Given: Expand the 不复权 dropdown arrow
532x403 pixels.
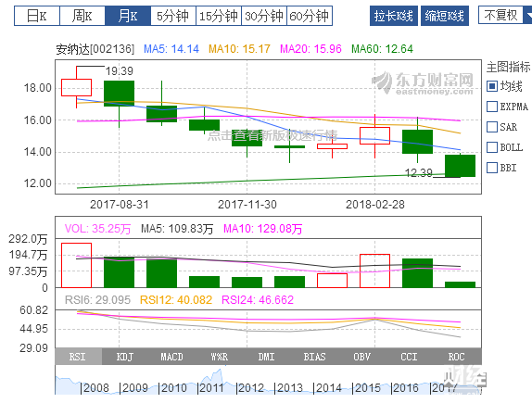Looking at the screenshot, I should coord(528,15).
